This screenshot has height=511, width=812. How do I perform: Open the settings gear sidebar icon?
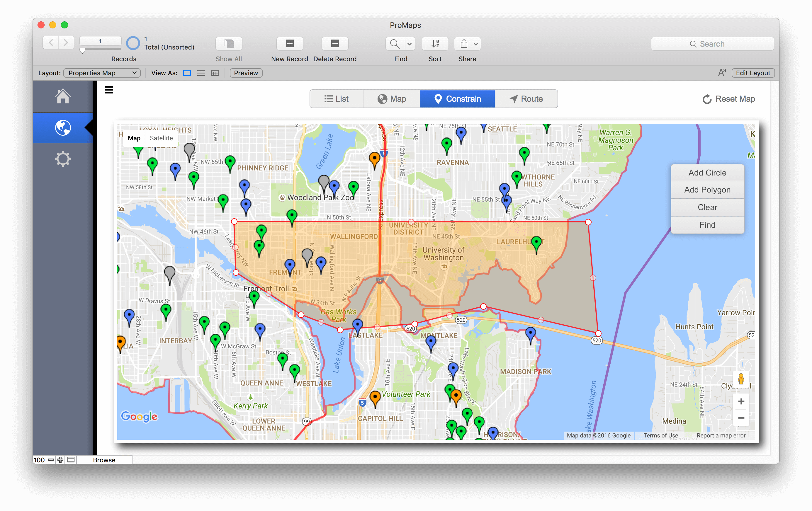(x=63, y=159)
